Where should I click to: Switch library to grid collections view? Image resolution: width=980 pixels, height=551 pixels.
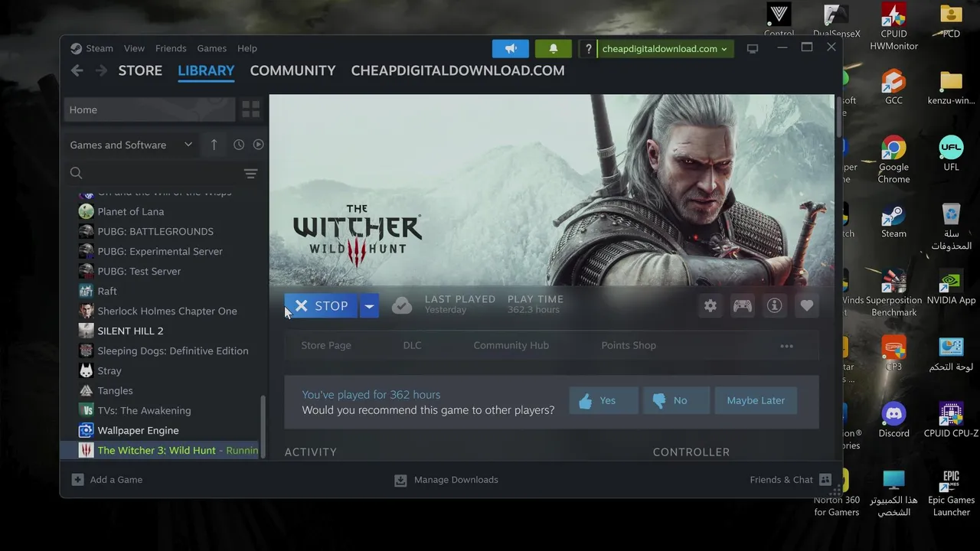(x=251, y=109)
